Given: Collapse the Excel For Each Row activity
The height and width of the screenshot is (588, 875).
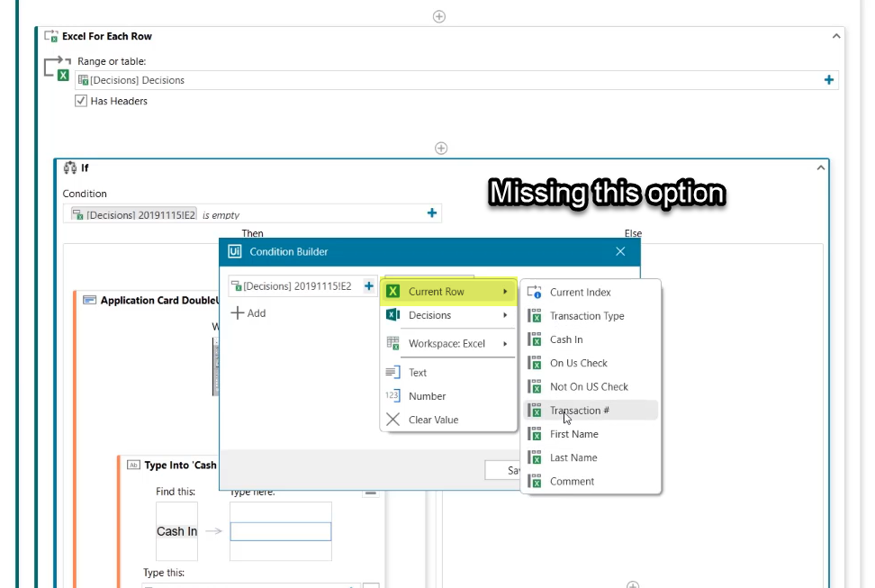Looking at the screenshot, I should [836, 36].
